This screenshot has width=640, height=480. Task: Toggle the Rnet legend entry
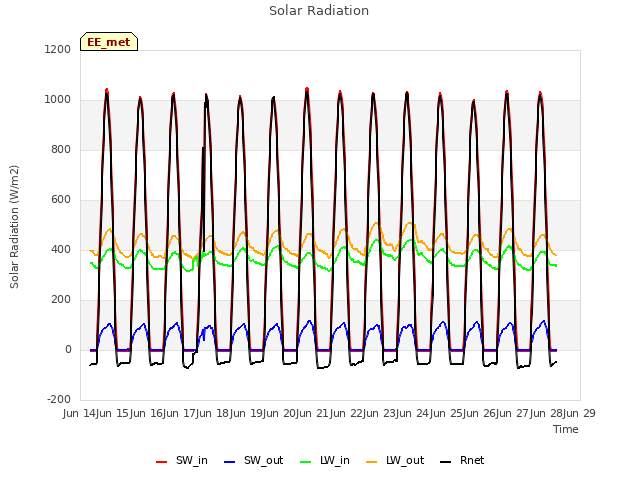click(x=462, y=460)
